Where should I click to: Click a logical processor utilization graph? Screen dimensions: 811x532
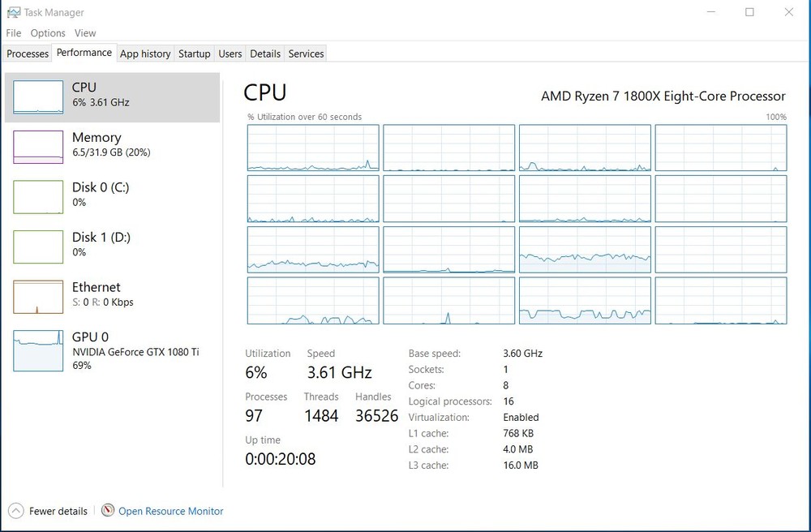point(312,147)
